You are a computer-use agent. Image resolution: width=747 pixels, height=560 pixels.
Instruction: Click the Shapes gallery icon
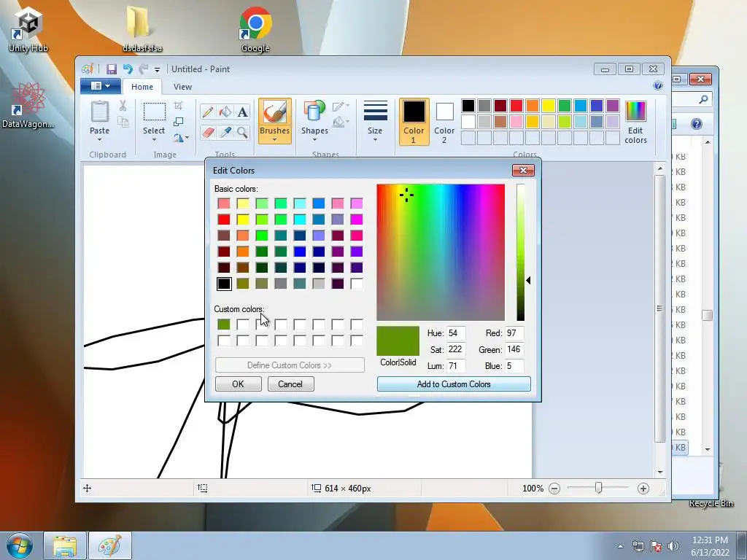(314, 112)
